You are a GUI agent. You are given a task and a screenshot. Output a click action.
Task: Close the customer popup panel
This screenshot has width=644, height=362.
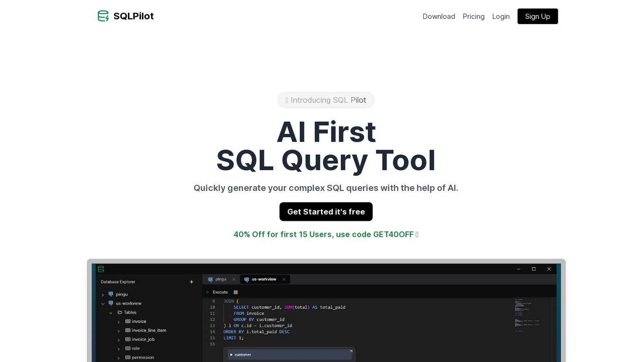coord(351,351)
